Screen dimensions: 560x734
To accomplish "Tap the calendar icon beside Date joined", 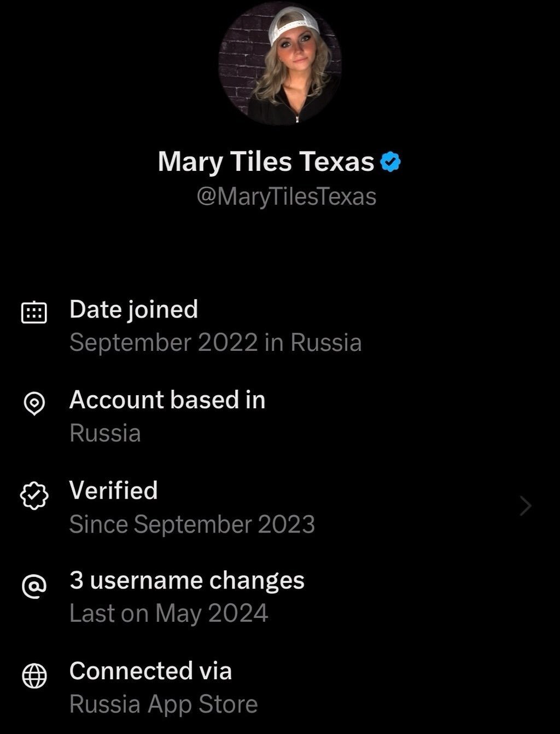I will 34,313.
